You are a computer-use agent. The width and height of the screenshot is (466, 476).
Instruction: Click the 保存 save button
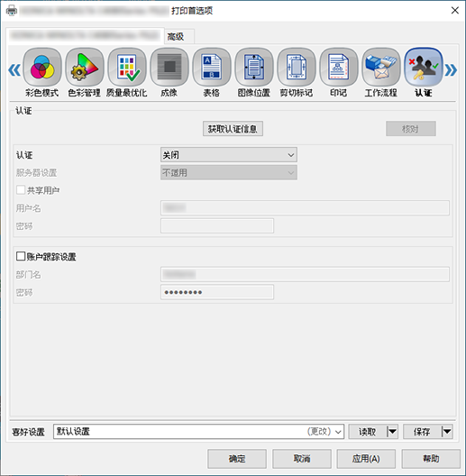click(422, 431)
